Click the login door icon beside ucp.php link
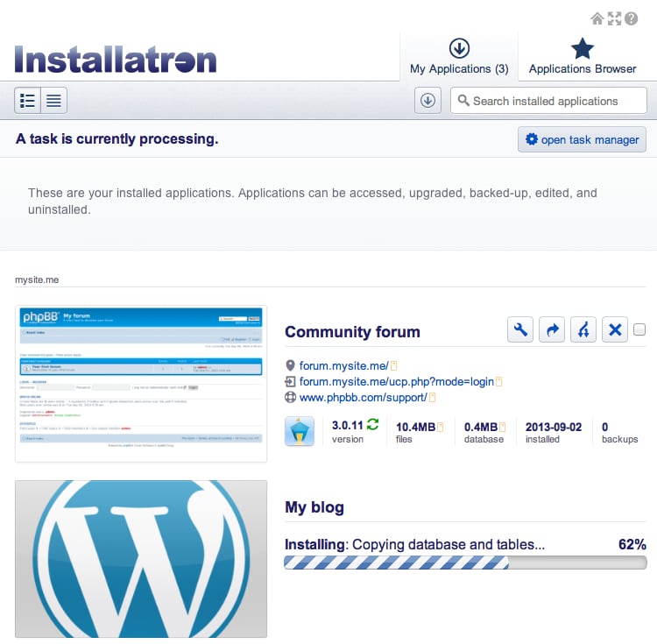Screen dimensions: 657x644 290,382
